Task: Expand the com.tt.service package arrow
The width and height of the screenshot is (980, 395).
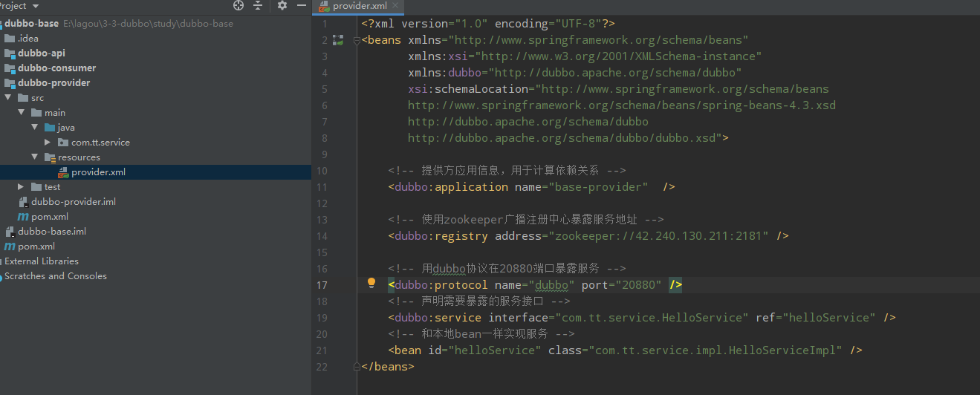Action: tap(48, 143)
